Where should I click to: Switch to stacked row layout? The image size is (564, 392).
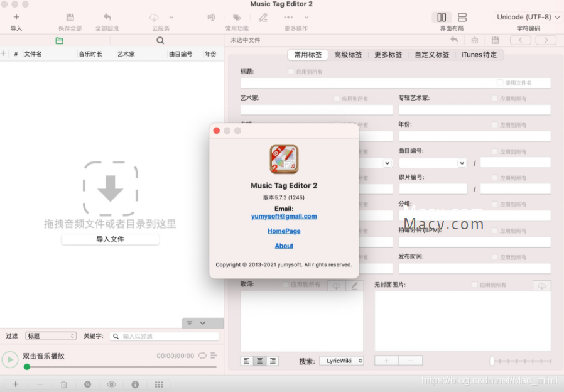pos(462,17)
